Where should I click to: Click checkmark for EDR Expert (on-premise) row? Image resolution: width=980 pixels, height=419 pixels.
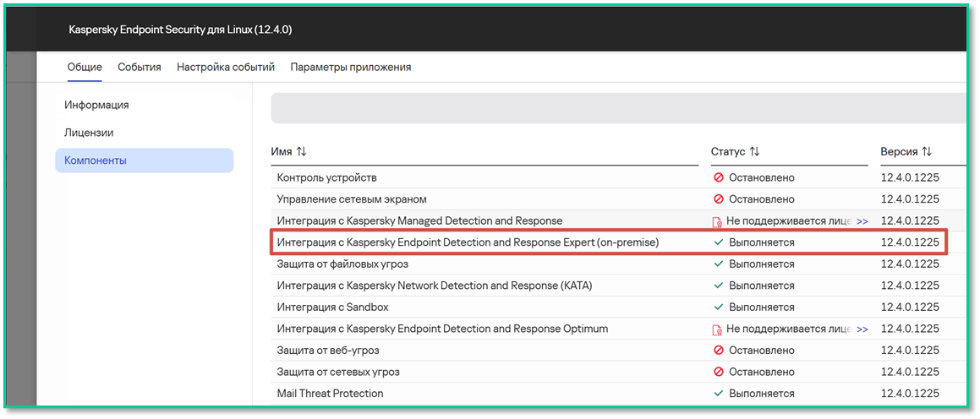click(x=718, y=242)
